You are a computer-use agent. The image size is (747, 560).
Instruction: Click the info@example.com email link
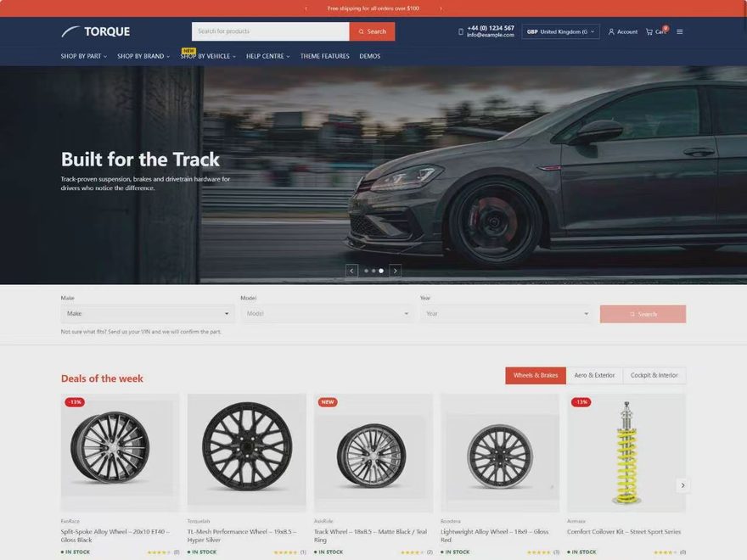[x=491, y=35]
